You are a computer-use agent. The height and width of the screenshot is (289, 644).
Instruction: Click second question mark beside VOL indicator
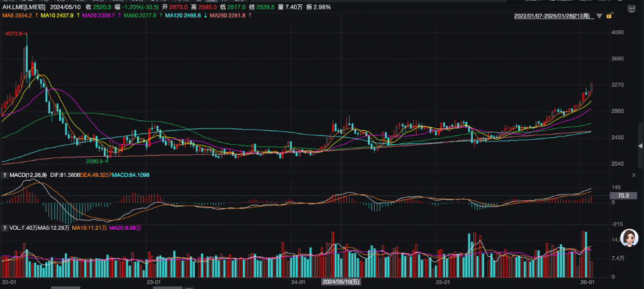click(6, 227)
